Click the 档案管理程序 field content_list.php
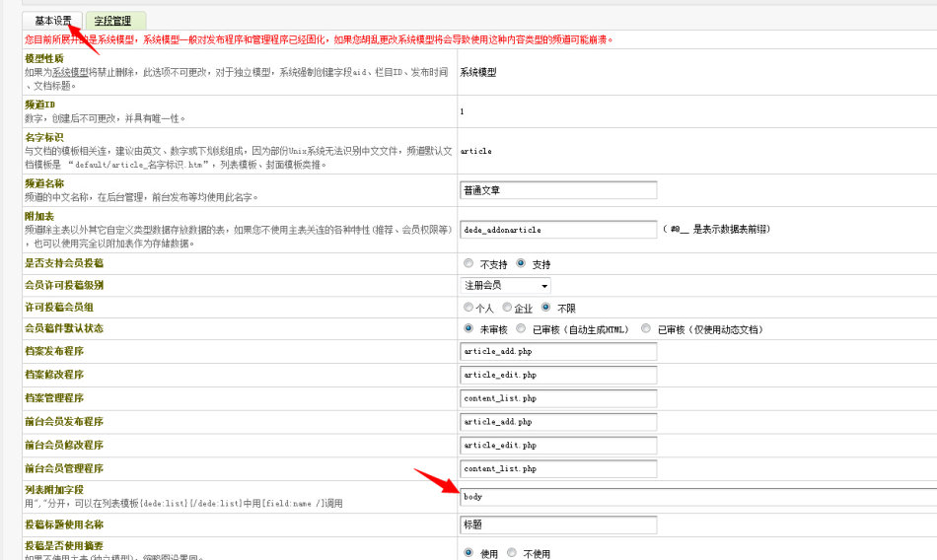 [x=558, y=398]
